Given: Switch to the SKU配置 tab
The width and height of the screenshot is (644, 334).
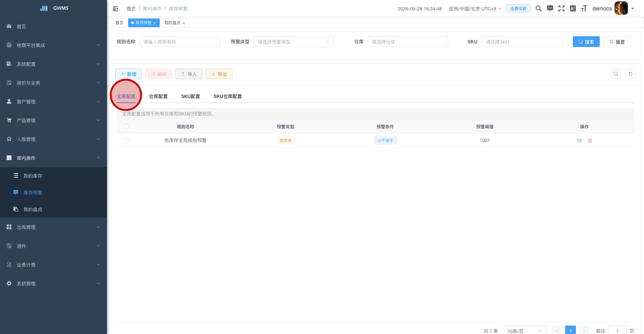Looking at the screenshot, I should coord(191,96).
